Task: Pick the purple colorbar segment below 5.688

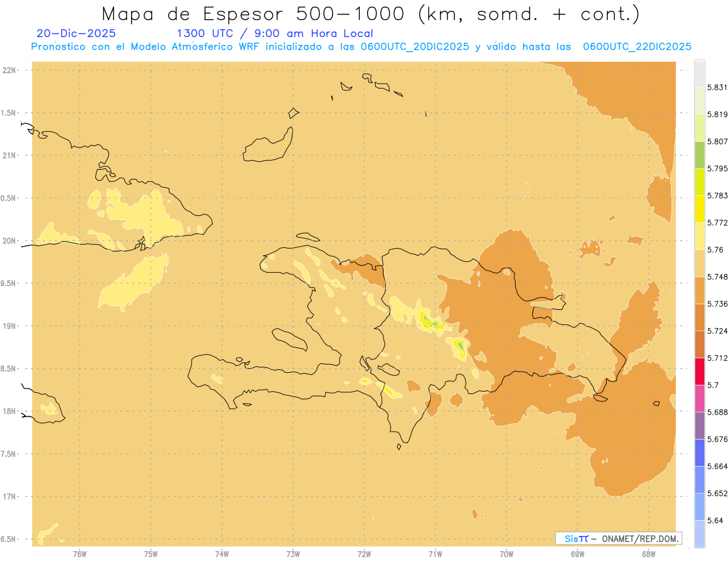Action: [699, 426]
